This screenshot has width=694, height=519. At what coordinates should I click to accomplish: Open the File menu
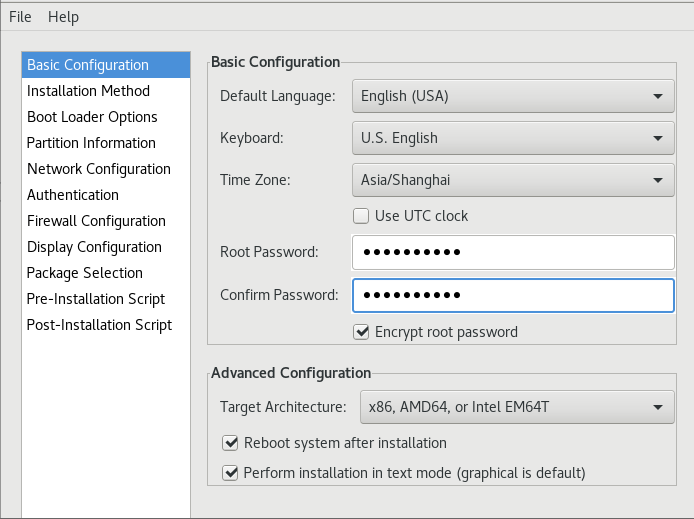[20, 17]
